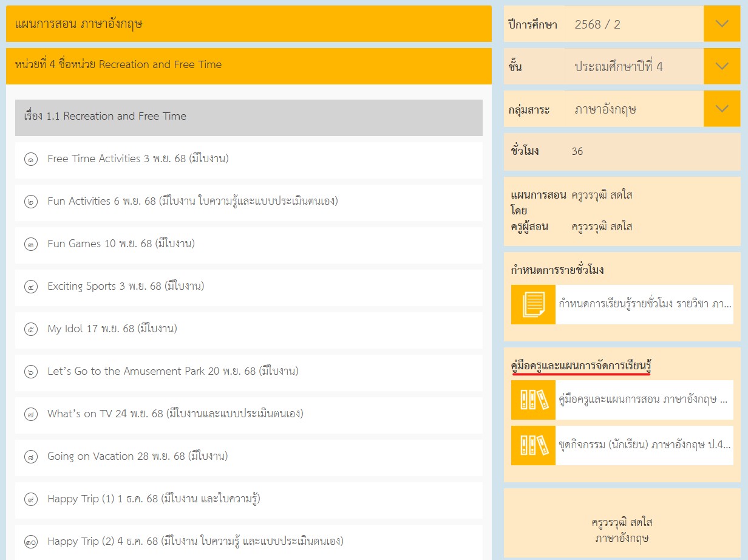Open unit 4 Recreation and Free Time header
This screenshot has height=560, width=748.
coord(248,65)
